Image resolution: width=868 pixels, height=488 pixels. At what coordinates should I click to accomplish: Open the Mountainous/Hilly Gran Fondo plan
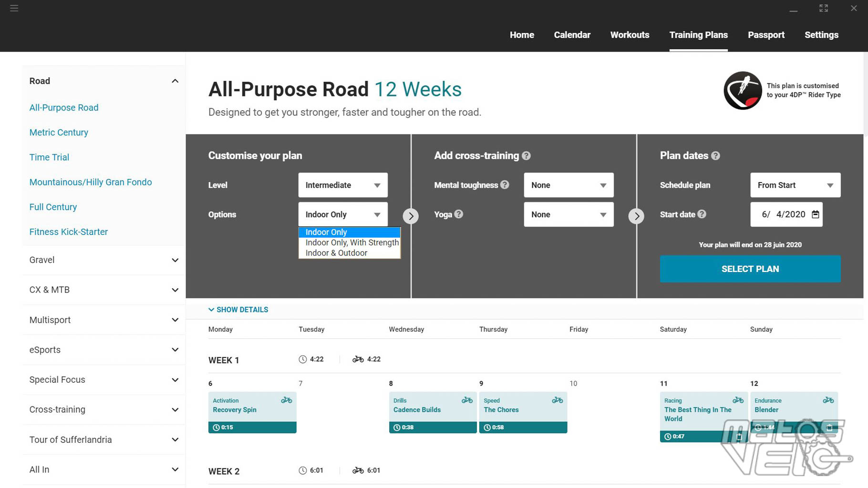91,182
